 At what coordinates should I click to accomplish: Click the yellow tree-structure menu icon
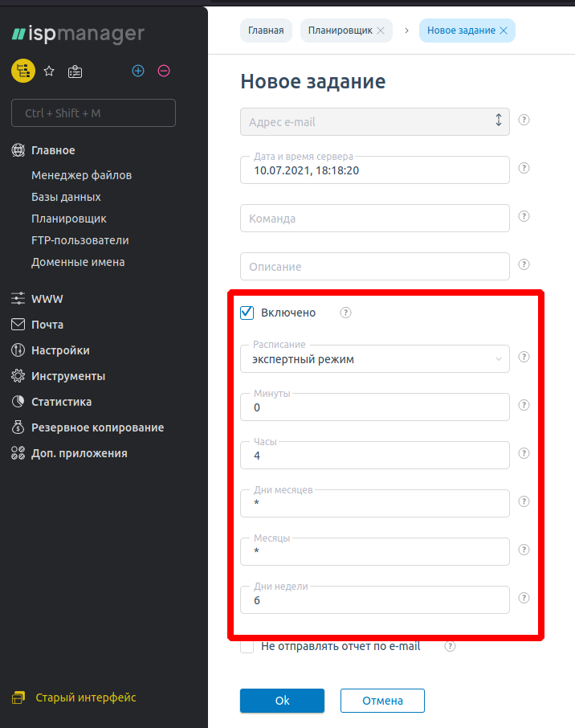click(22, 71)
